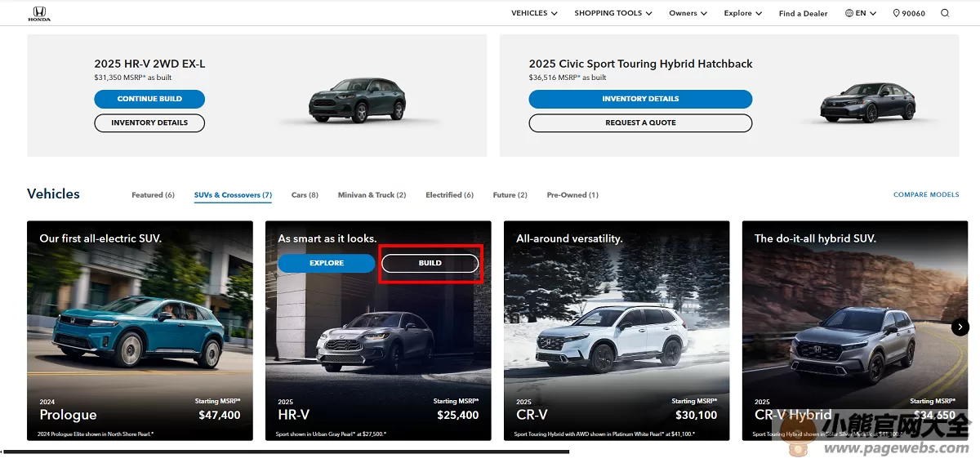Click the 2025 HR-V 2WD EX-L title

149,64
